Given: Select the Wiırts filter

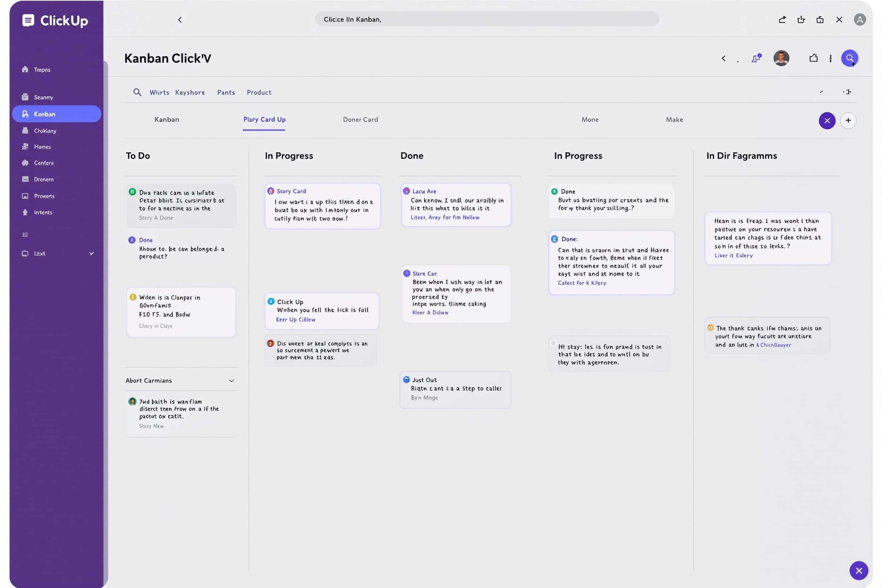Looking at the screenshot, I should click(x=159, y=93).
